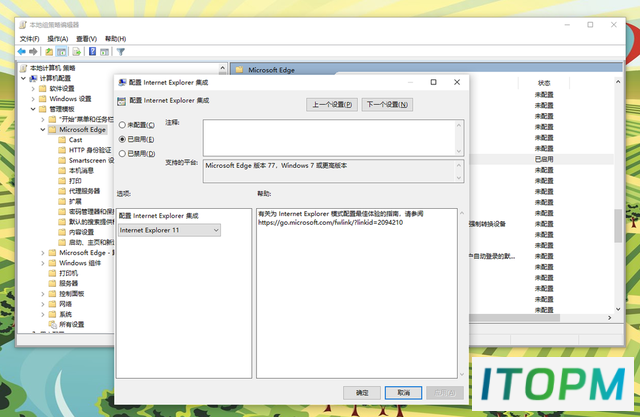Click the policy list vertical scrollbar thumb
Viewport: 640px width, 417px height.
coord(618,226)
